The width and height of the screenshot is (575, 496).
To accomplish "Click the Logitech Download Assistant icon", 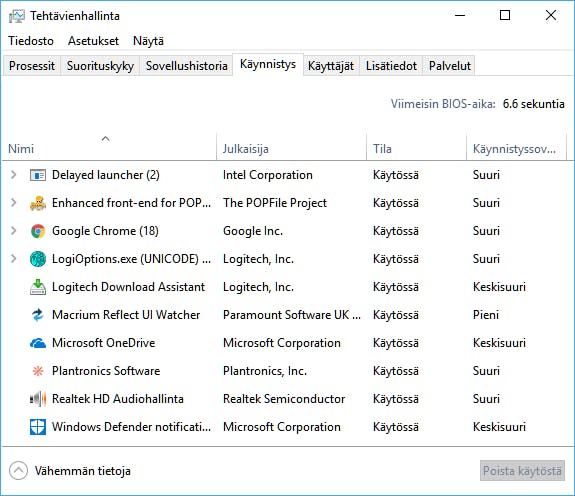I will point(38,287).
